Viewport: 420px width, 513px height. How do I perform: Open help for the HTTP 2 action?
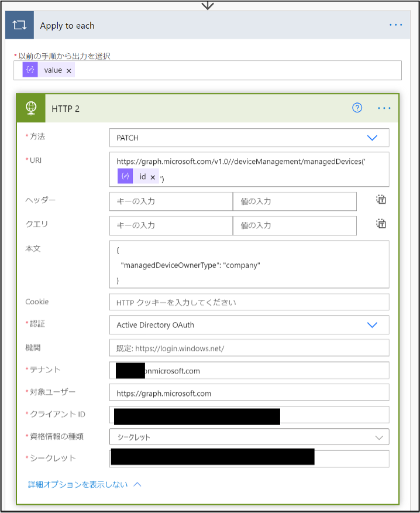pos(357,108)
